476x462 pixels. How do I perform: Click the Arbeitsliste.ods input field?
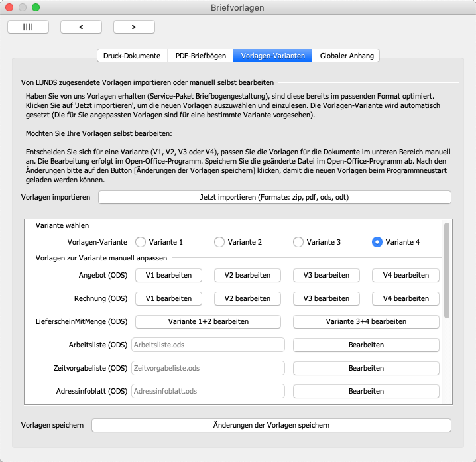208,345
